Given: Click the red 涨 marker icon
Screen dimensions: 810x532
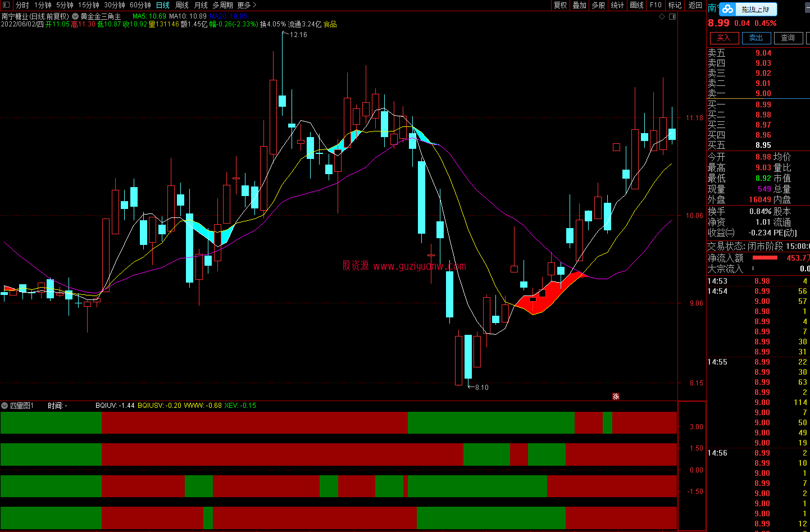Looking at the screenshot, I should click(616, 396).
